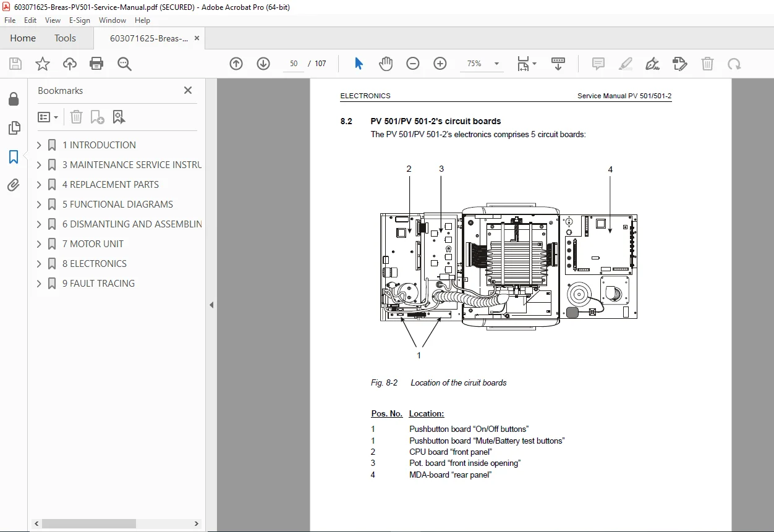Open the E-Sign menu

(x=80, y=20)
